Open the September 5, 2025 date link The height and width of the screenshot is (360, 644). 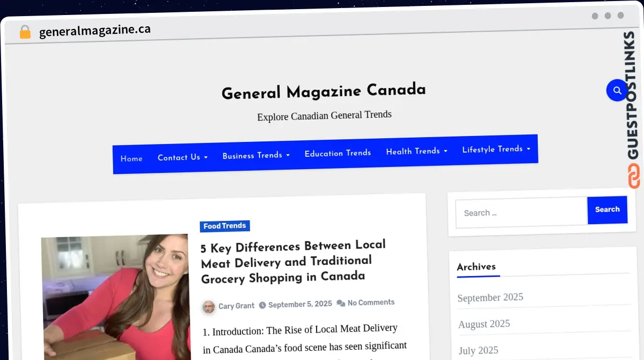pos(300,304)
